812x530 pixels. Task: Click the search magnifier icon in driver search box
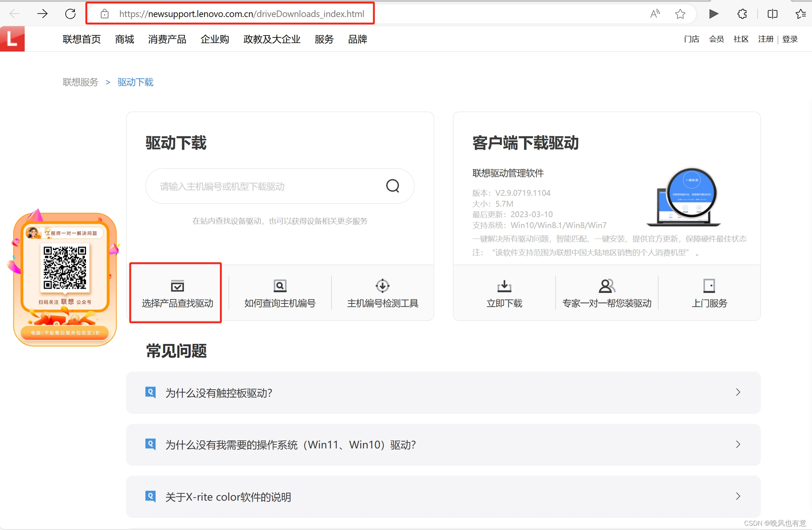coord(392,186)
